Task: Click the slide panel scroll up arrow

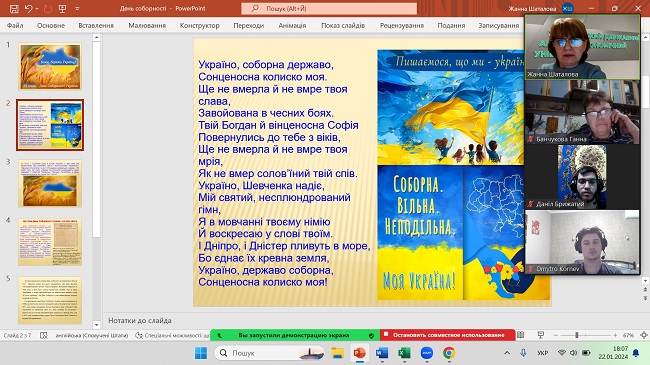Action: (x=96, y=37)
